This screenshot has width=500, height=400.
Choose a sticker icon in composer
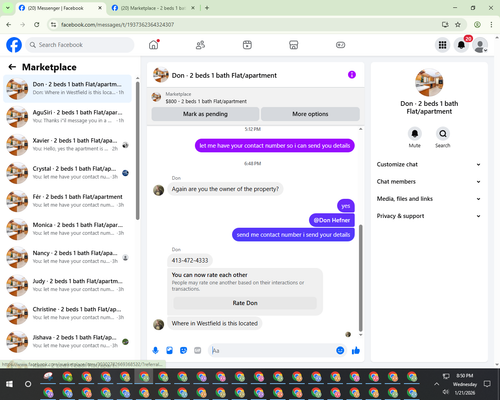(183, 350)
